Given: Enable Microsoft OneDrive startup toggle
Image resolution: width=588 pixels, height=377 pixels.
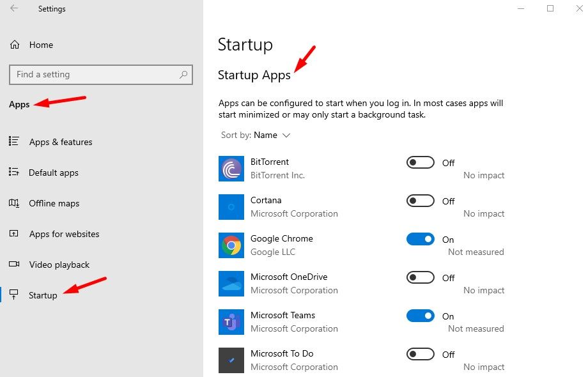Looking at the screenshot, I should coord(420,277).
